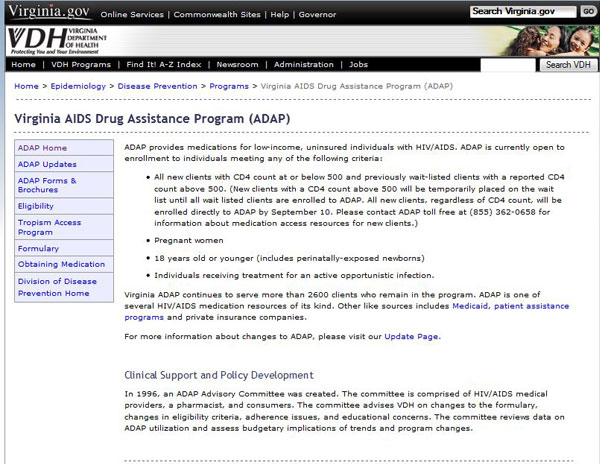
Task: Click the patient assistance programs hyperlink
Action: (532, 306)
